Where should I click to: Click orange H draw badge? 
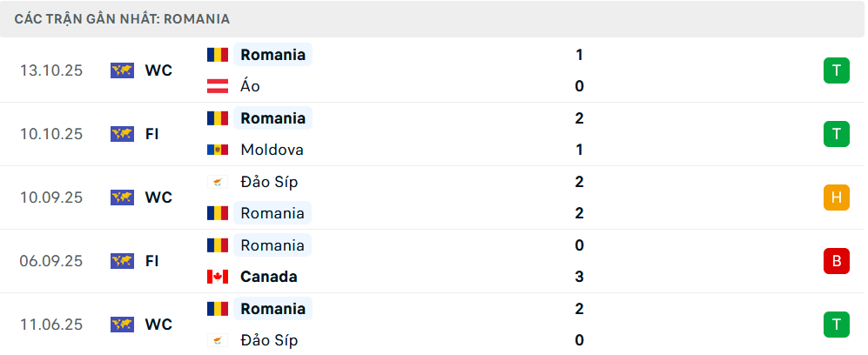click(836, 198)
